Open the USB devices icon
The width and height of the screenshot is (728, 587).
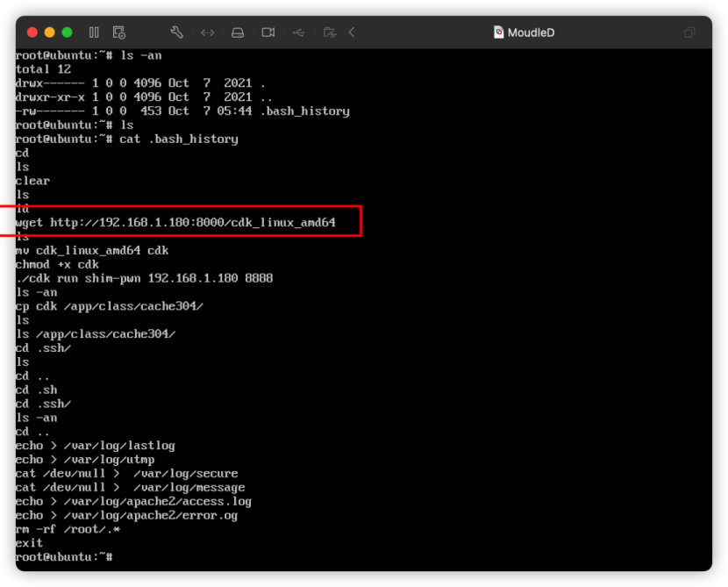tap(298, 32)
